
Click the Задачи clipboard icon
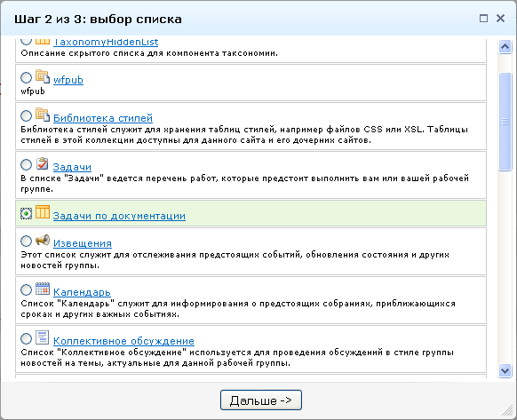tap(43, 163)
